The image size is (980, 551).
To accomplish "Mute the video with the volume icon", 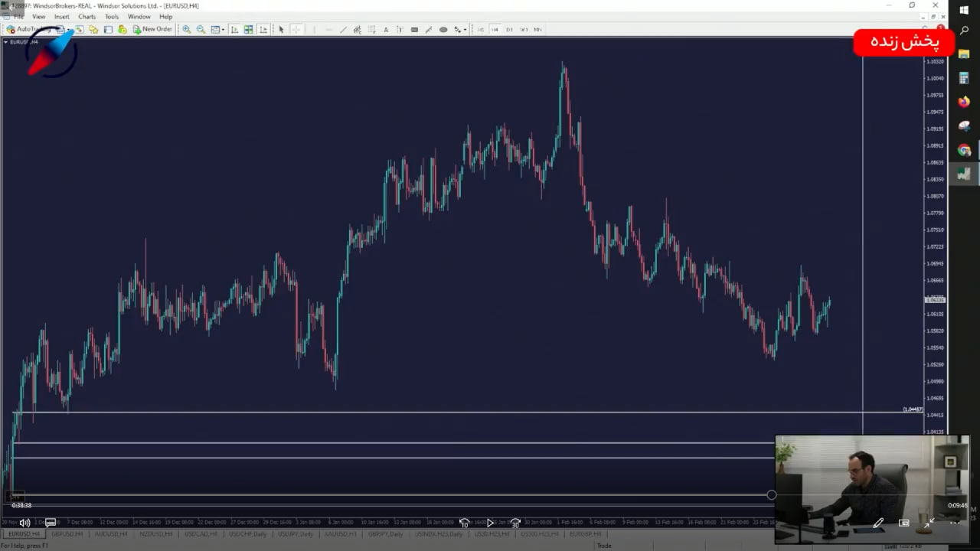I will 24,523.
